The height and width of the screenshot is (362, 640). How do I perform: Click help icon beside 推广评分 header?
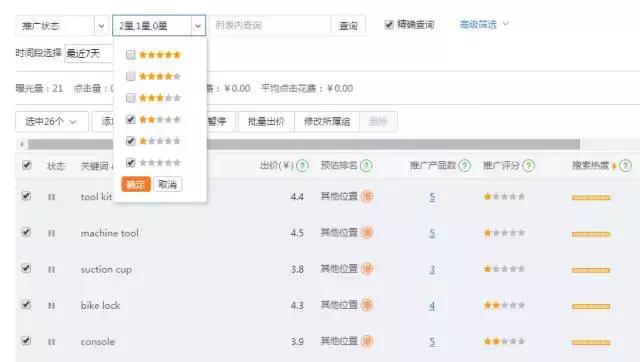[x=528, y=165]
